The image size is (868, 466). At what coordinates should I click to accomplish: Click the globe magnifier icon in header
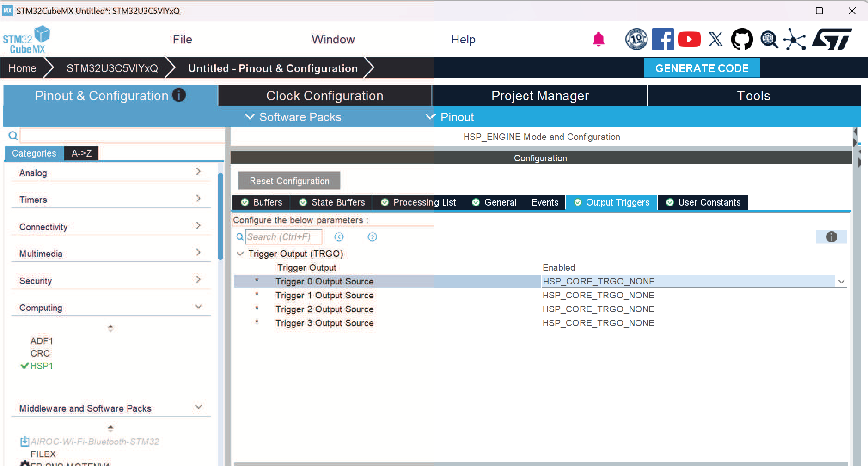769,40
